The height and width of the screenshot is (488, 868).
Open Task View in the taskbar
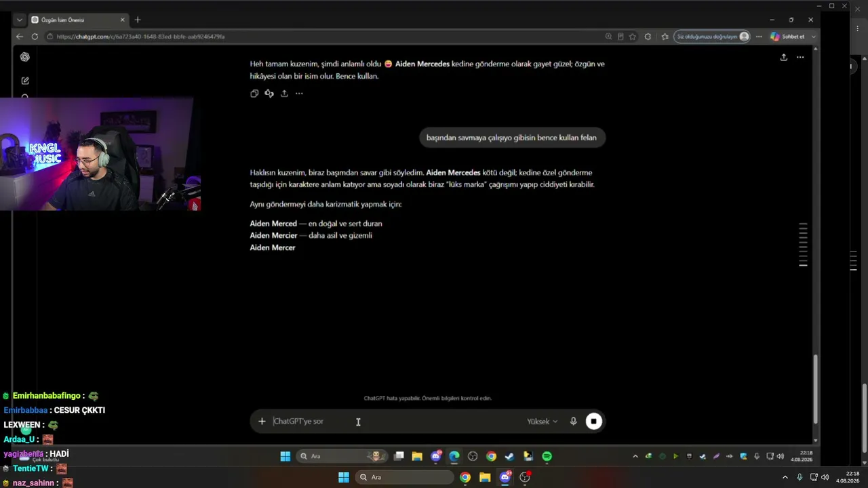coord(399,456)
